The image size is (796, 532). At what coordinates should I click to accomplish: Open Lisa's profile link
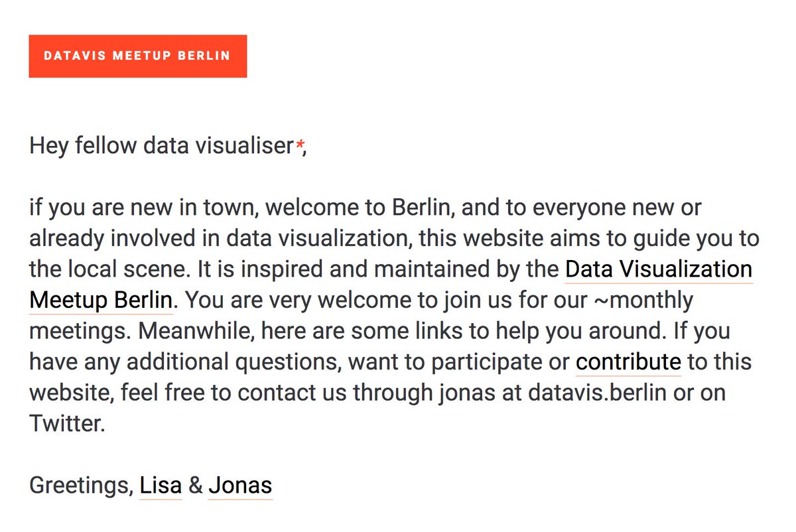(161, 486)
